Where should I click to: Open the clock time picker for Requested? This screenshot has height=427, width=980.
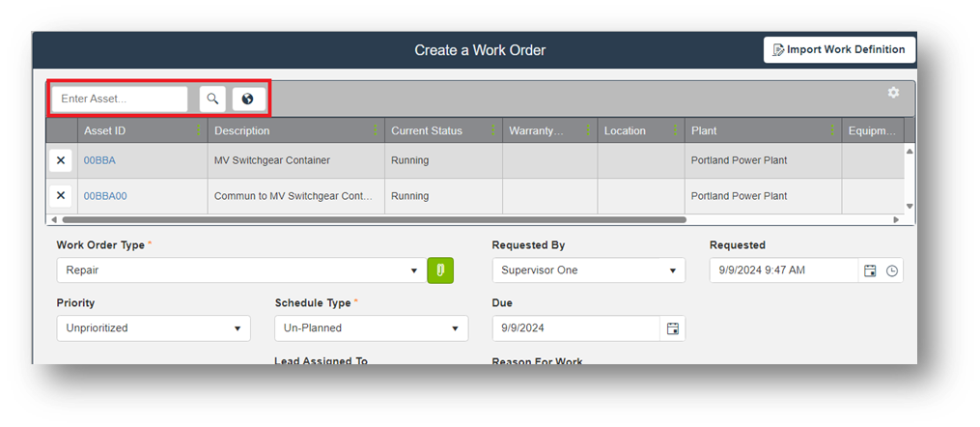(x=892, y=270)
